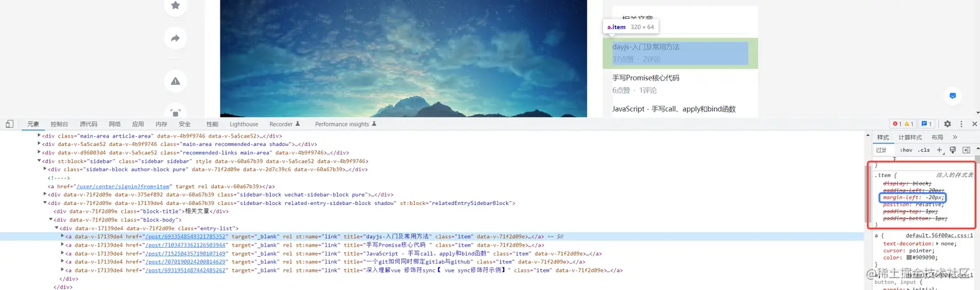Open the DevTools three-dot menu
The image size is (980, 290).
click(x=961, y=124)
